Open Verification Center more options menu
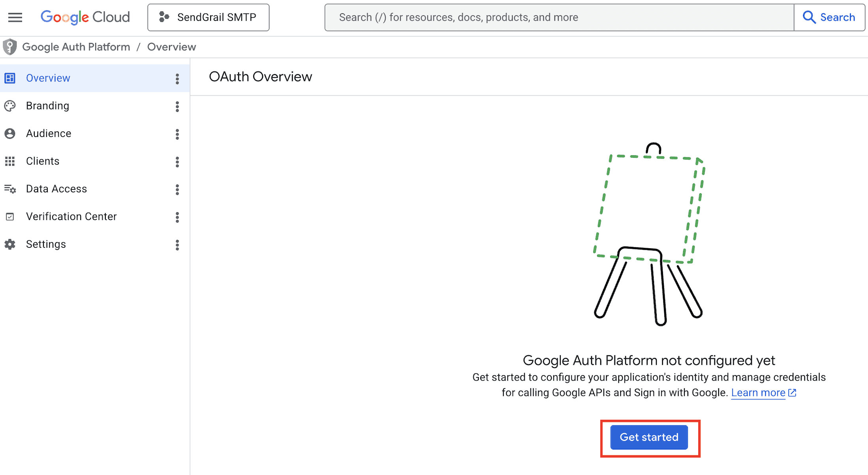The image size is (868, 475). (177, 217)
